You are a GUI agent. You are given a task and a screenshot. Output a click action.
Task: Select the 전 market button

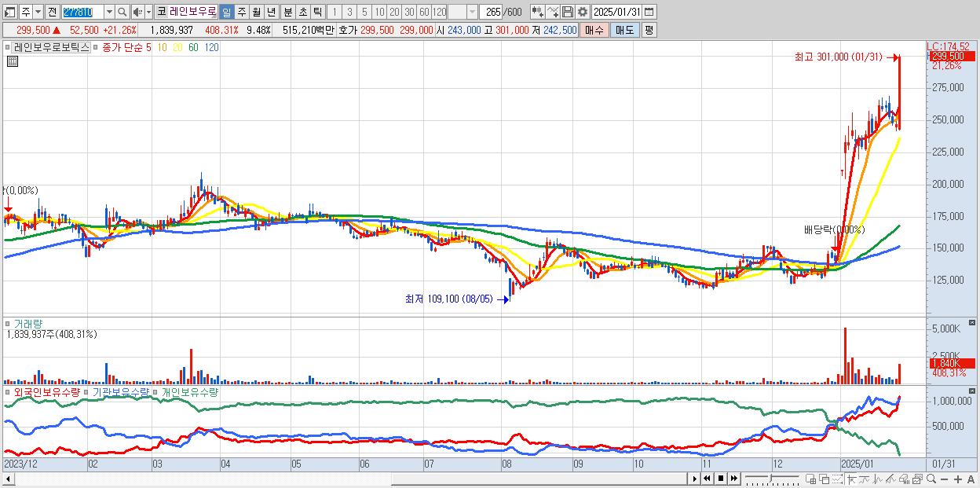point(52,12)
